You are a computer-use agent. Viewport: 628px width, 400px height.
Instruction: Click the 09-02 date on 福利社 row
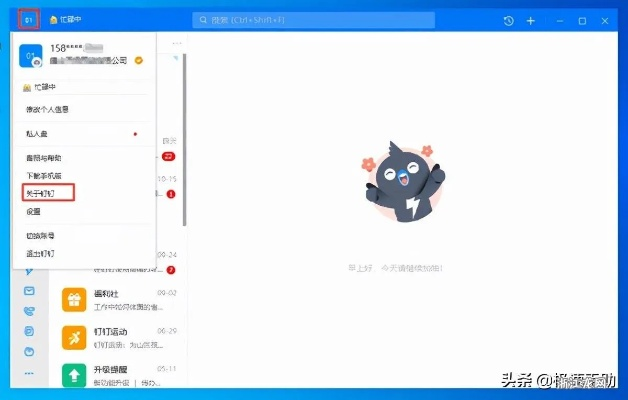[167, 293]
